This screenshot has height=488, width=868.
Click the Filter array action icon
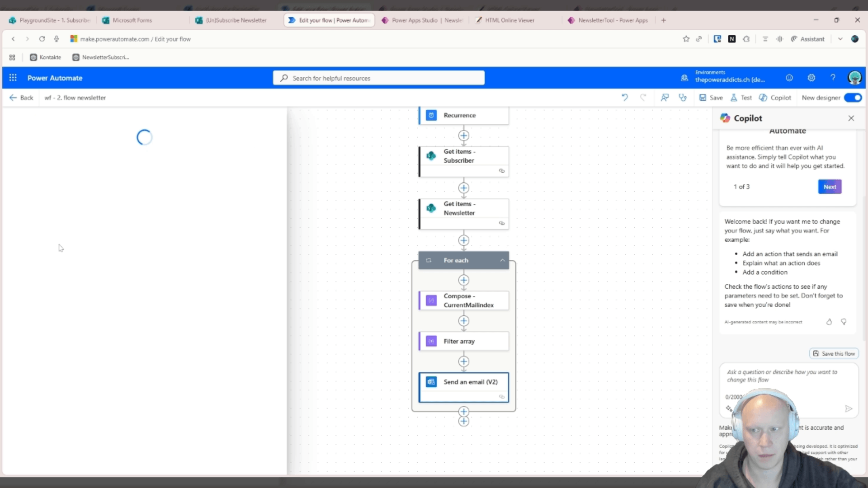[x=431, y=341]
